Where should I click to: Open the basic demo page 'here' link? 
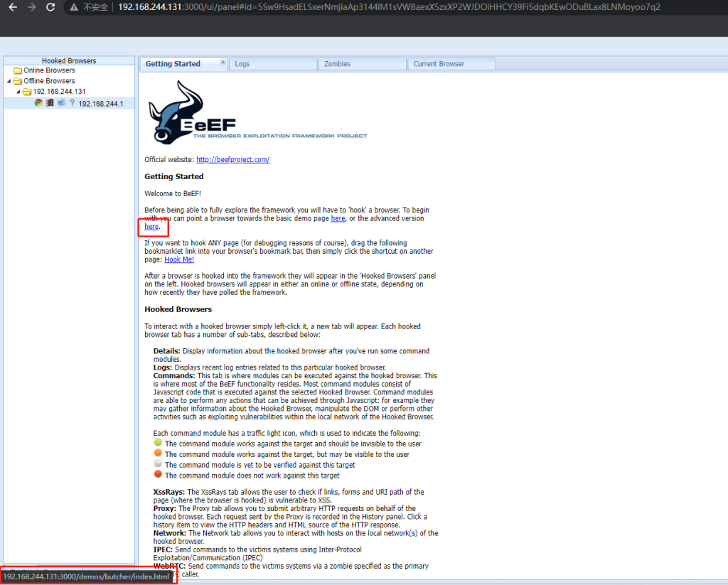pyautogui.click(x=338, y=218)
